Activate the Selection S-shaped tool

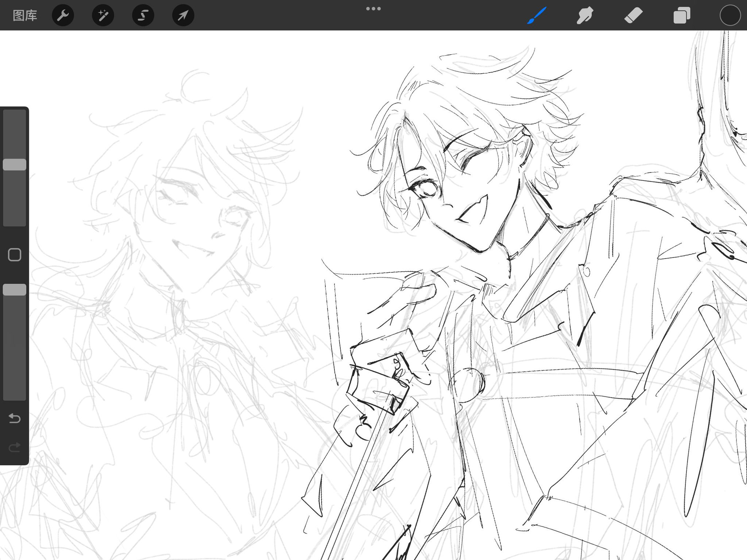click(x=143, y=15)
